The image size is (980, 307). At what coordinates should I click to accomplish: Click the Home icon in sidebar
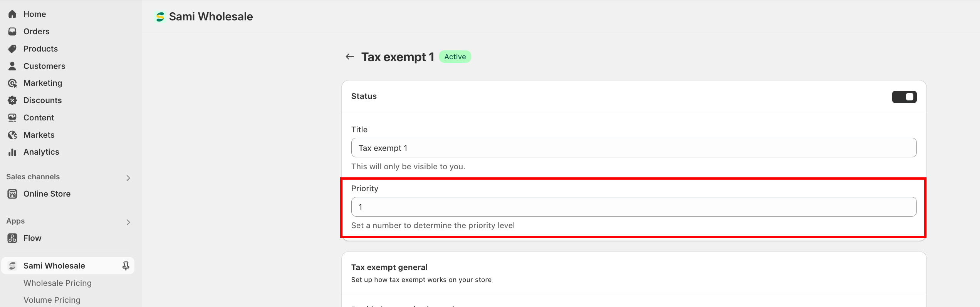coord(12,14)
